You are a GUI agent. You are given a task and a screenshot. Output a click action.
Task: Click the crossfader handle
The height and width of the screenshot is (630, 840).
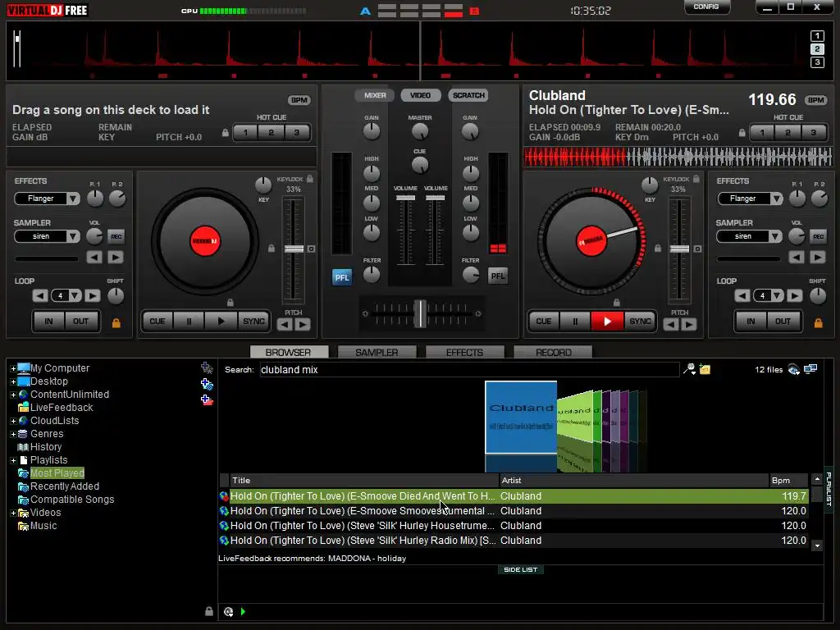click(x=421, y=313)
